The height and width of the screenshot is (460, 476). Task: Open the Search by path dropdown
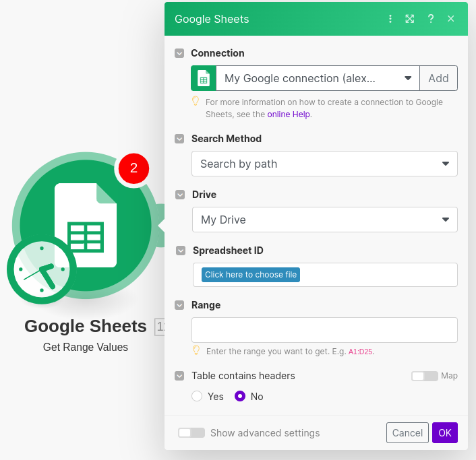[x=324, y=164]
